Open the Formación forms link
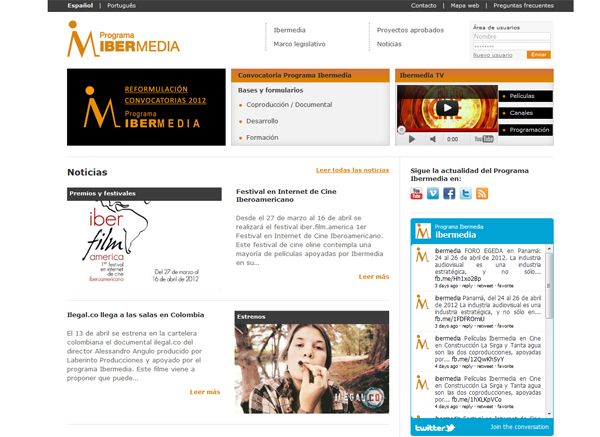The height and width of the screenshot is (437, 600). pos(262,137)
